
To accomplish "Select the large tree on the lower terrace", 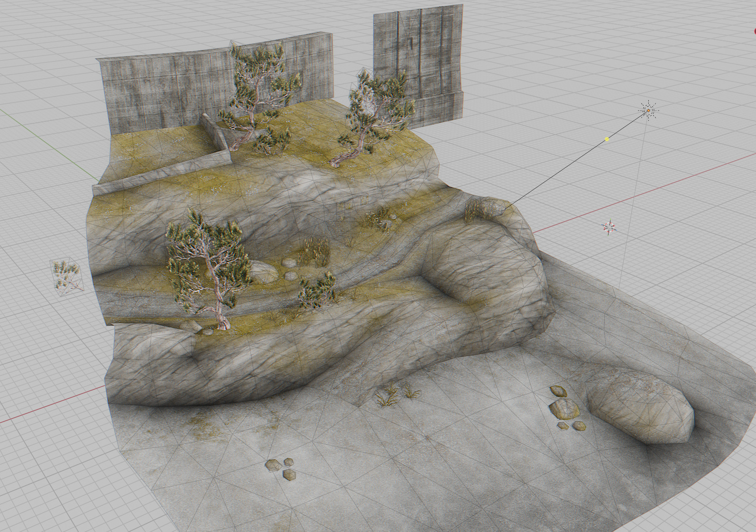I will coord(209,266).
